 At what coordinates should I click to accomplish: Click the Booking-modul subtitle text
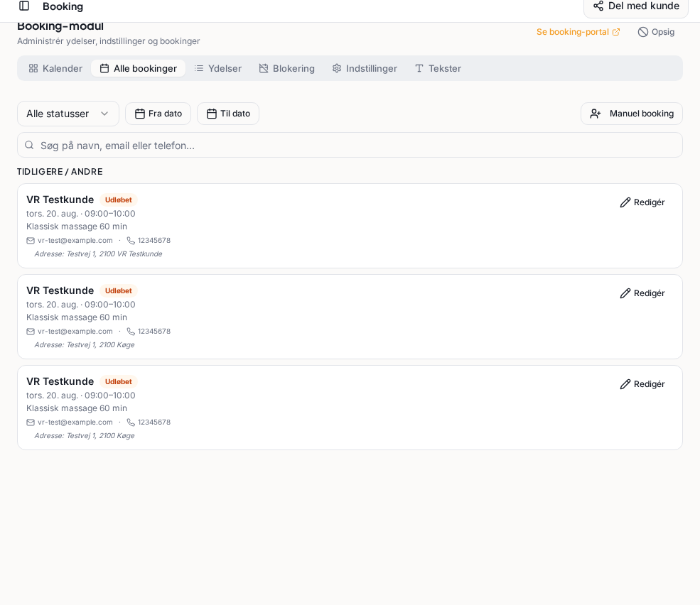pos(109,41)
